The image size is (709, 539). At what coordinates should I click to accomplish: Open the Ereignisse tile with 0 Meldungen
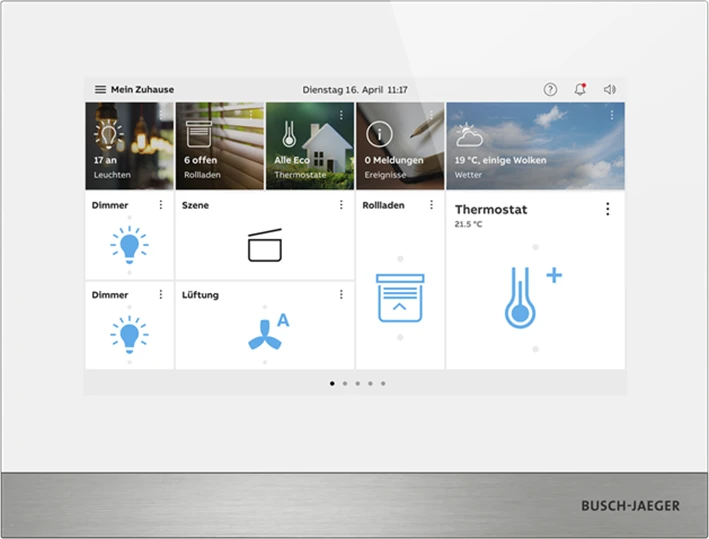pyautogui.click(x=400, y=146)
